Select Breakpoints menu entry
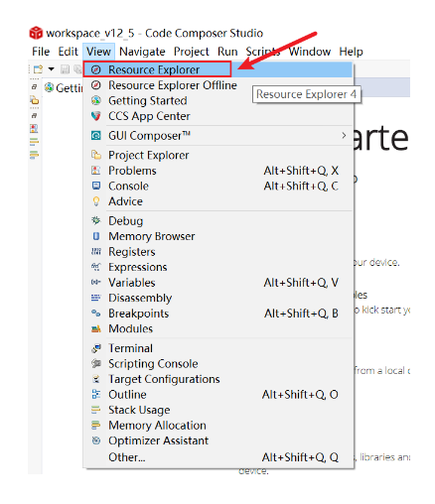This screenshot has width=435, height=504. coord(218,314)
